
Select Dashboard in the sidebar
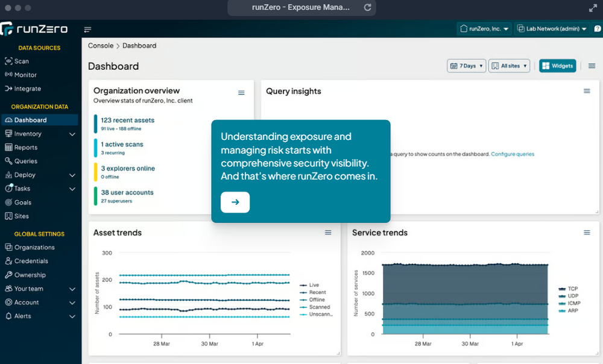39,120
